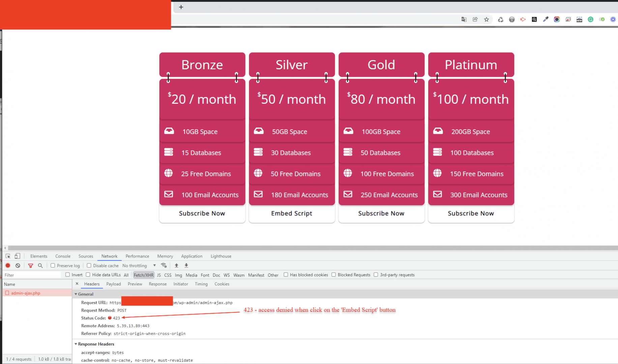The width and height of the screenshot is (618, 364).
Task: Click Gold plan Subscribe Now button
Action: (x=381, y=213)
